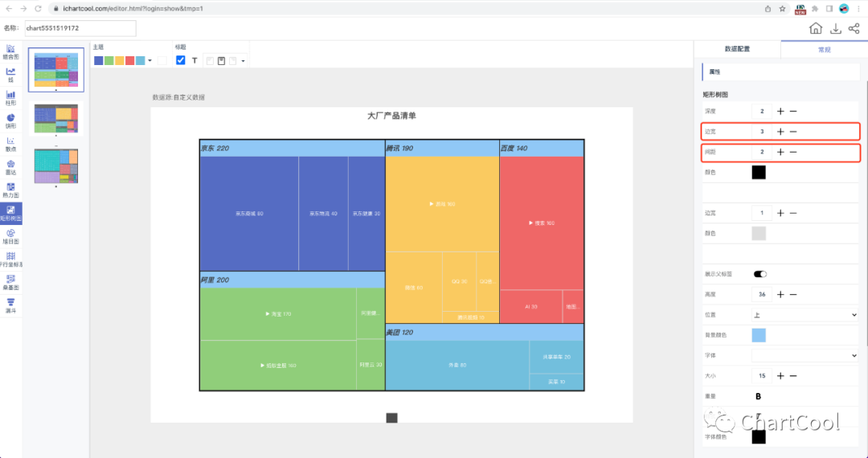Click the white swatch beside theme colors
This screenshot has height=458, width=868.
tap(162, 61)
